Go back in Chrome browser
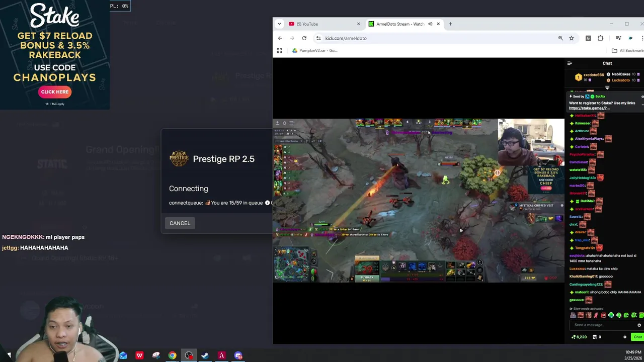The height and width of the screenshot is (362, 644). click(280, 38)
